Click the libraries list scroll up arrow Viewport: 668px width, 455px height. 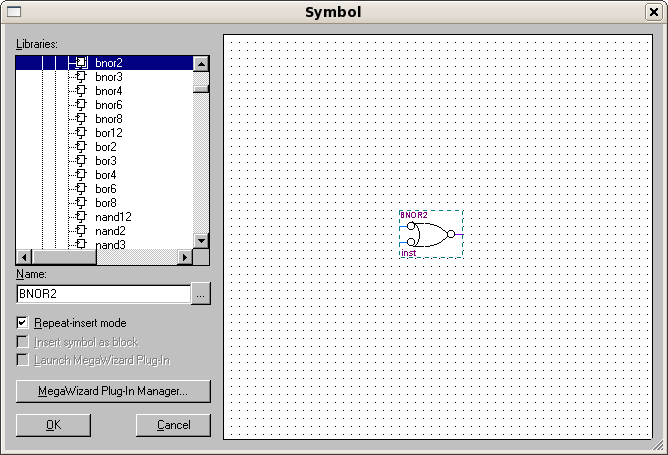tap(201, 64)
